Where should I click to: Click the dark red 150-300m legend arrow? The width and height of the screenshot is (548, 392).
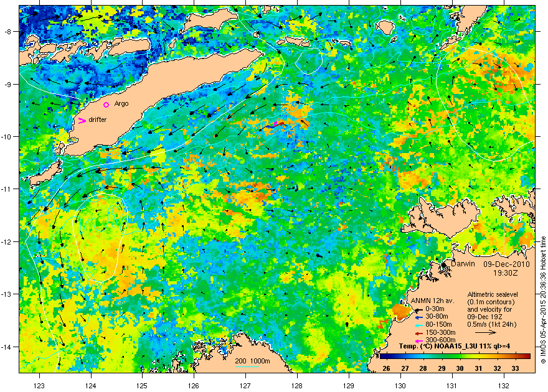[419, 333]
